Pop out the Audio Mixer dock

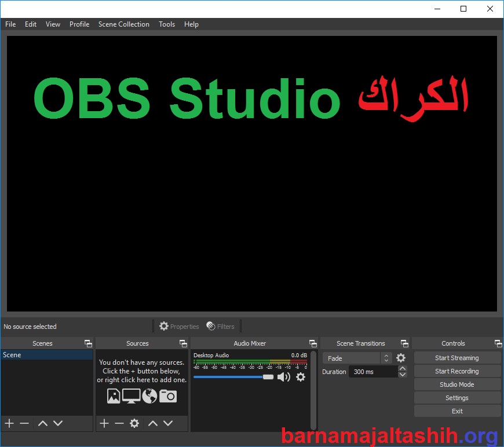pos(313,343)
